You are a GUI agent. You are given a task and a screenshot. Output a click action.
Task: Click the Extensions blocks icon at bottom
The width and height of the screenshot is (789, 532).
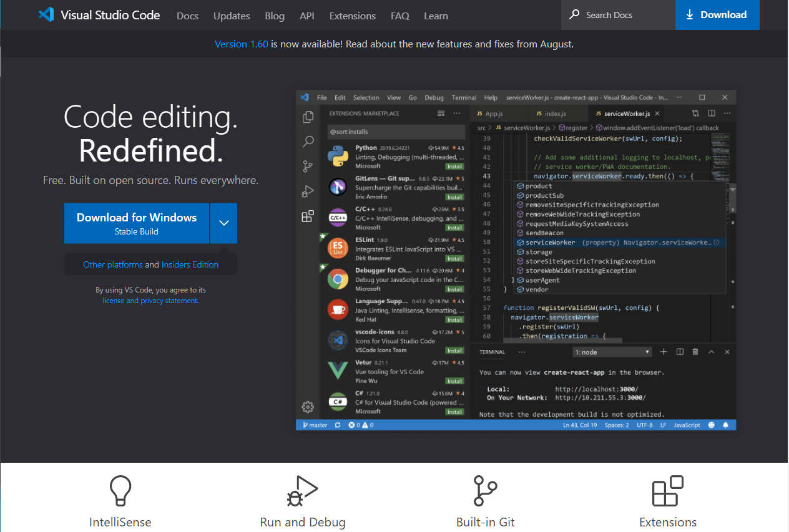click(x=668, y=491)
